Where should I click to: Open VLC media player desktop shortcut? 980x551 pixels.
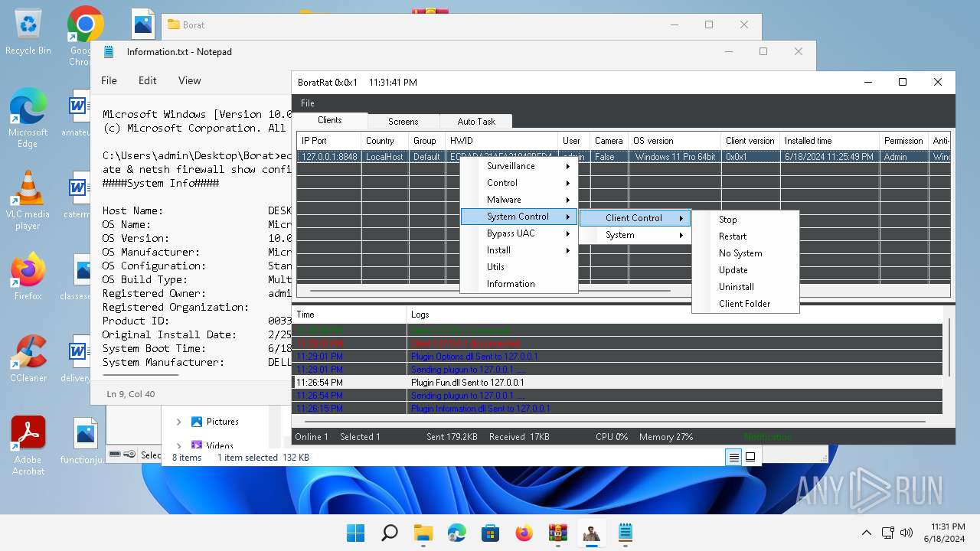(28, 200)
